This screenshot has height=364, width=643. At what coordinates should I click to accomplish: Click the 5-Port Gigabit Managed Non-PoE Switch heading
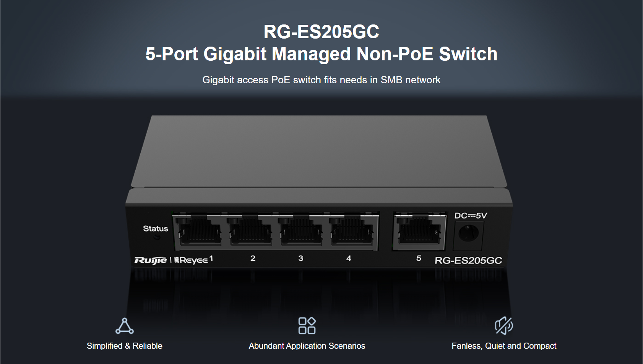pyautogui.click(x=321, y=54)
